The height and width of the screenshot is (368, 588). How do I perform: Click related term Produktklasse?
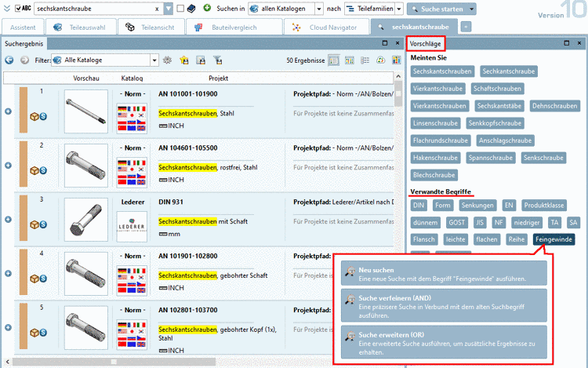[x=544, y=206]
